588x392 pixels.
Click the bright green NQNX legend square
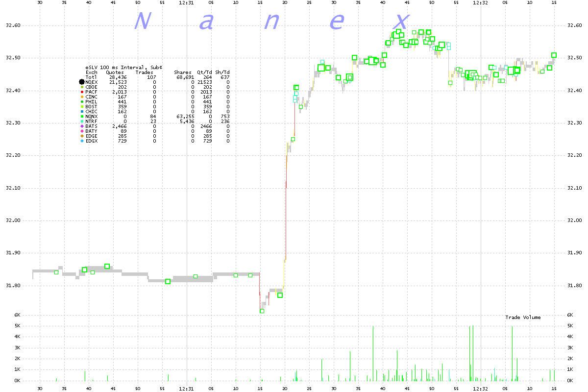coord(82,117)
